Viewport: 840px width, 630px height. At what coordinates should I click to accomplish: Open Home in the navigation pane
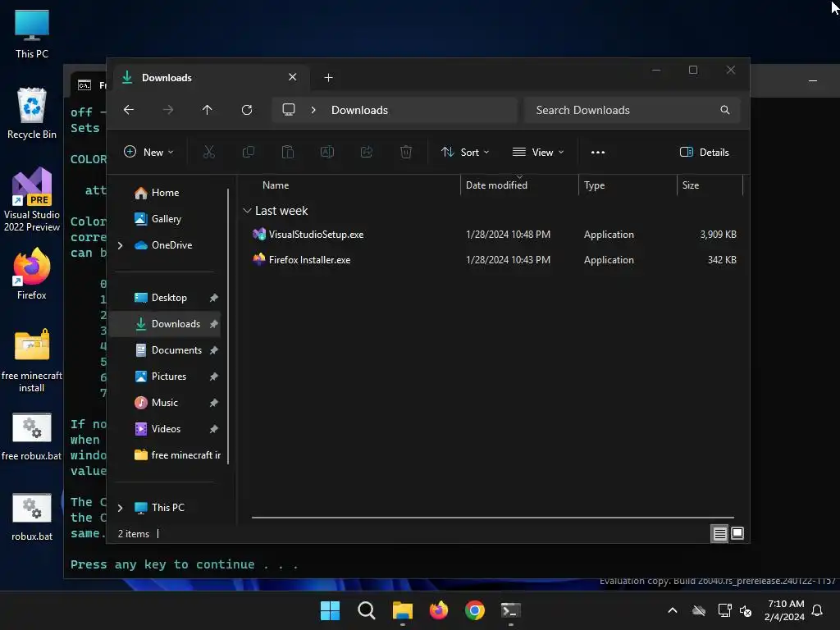click(x=165, y=192)
